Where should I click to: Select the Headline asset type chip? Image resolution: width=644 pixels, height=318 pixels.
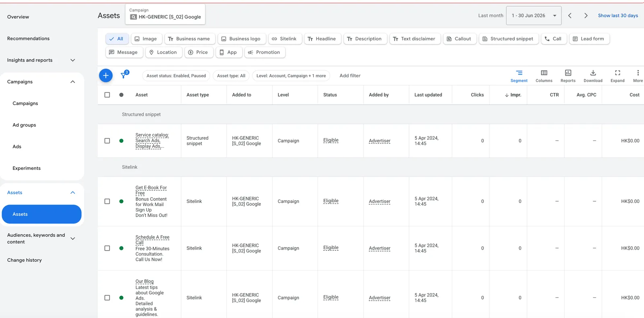pyautogui.click(x=322, y=39)
